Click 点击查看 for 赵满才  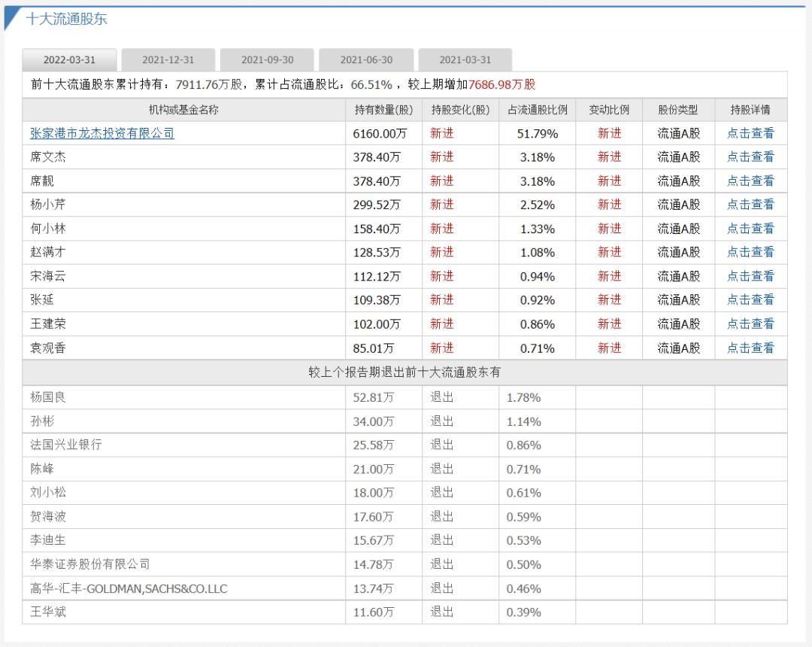click(x=750, y=252)
